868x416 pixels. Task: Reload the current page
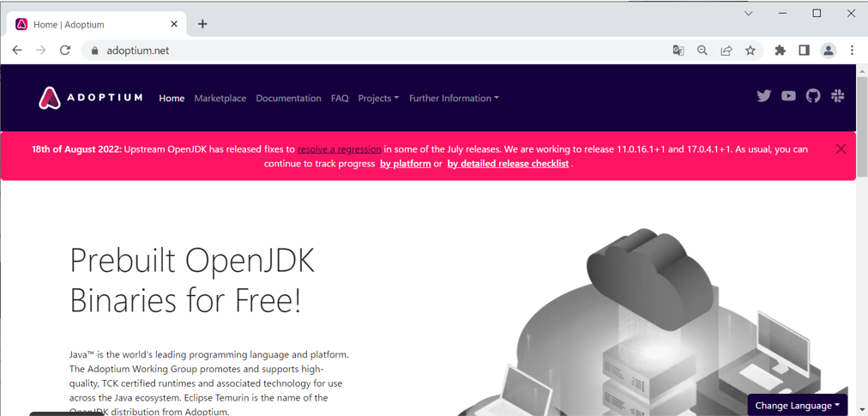tap(65, 51)
